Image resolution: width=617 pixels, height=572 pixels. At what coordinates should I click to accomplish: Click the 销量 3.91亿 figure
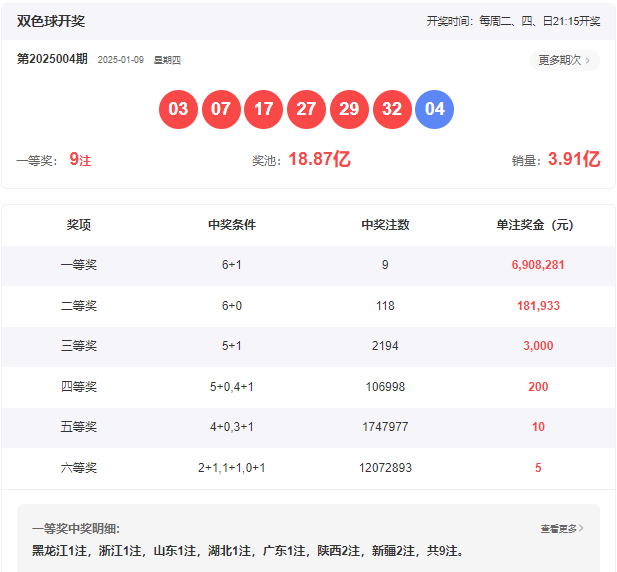[x=573, y=159]
